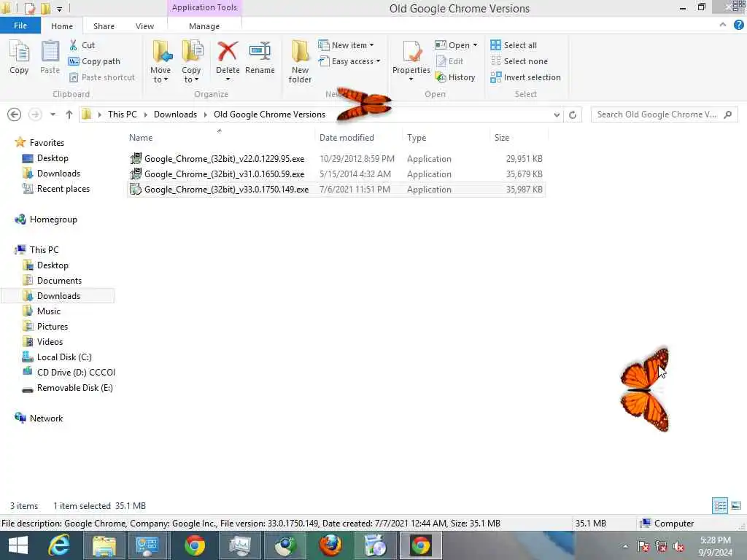The image size is (747, 560).
Task: Click Select all in the ribbon
Action: pyautogui.click(x=514, y=45)
